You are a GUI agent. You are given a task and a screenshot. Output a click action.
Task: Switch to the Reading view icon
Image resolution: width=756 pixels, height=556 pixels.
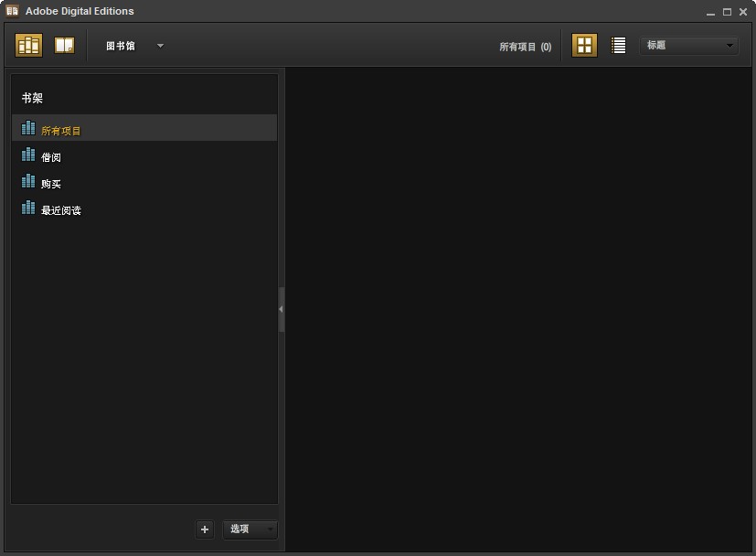[x=64, y=46]
